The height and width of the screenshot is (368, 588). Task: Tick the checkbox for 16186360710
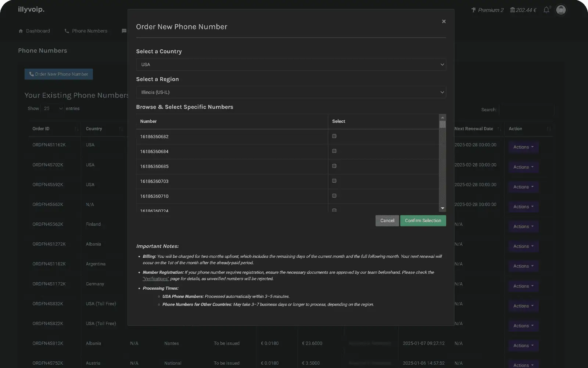[334, 196]
